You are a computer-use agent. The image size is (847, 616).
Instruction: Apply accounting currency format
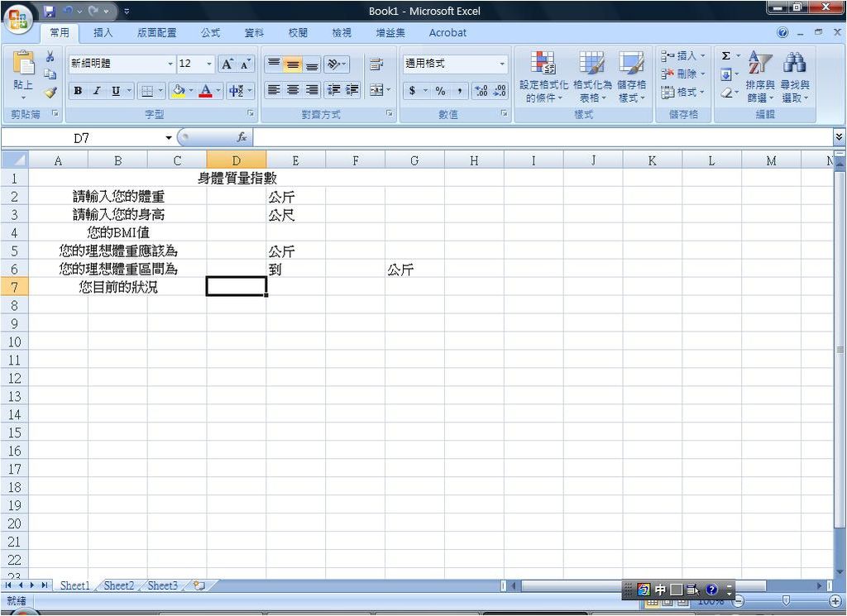coord(412,91)
